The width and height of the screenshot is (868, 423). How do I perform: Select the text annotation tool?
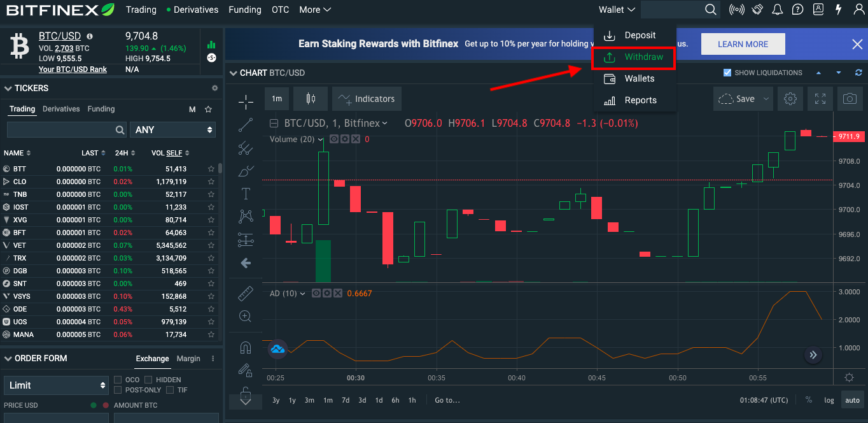(246, 194)
